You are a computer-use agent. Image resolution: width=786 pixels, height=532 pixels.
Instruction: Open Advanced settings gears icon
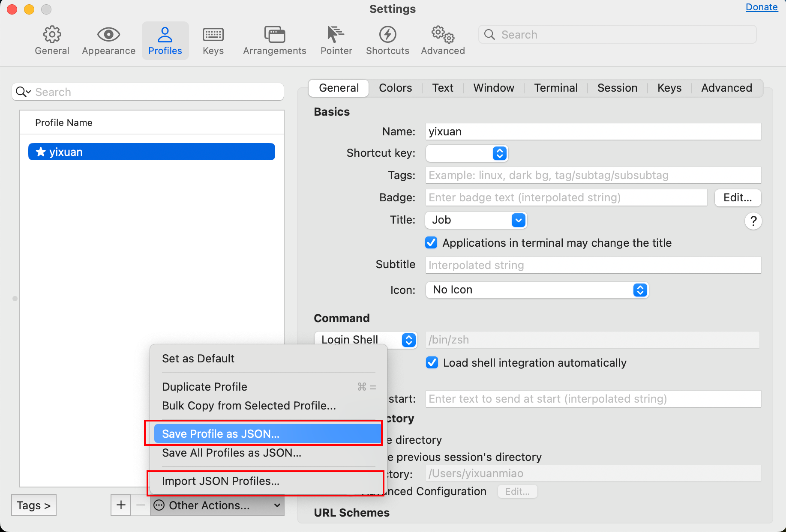[443, 35]
